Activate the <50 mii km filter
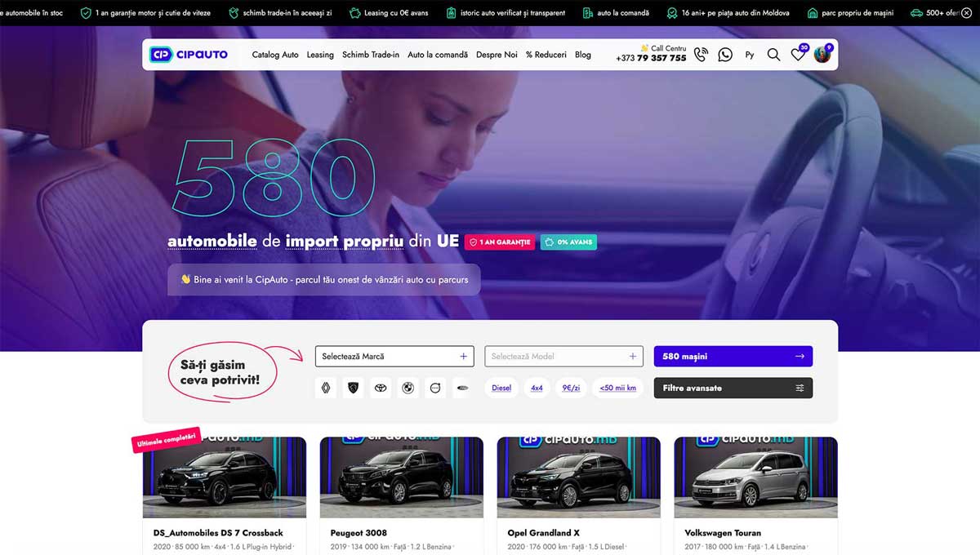980x555 pixels. [617, 388]
